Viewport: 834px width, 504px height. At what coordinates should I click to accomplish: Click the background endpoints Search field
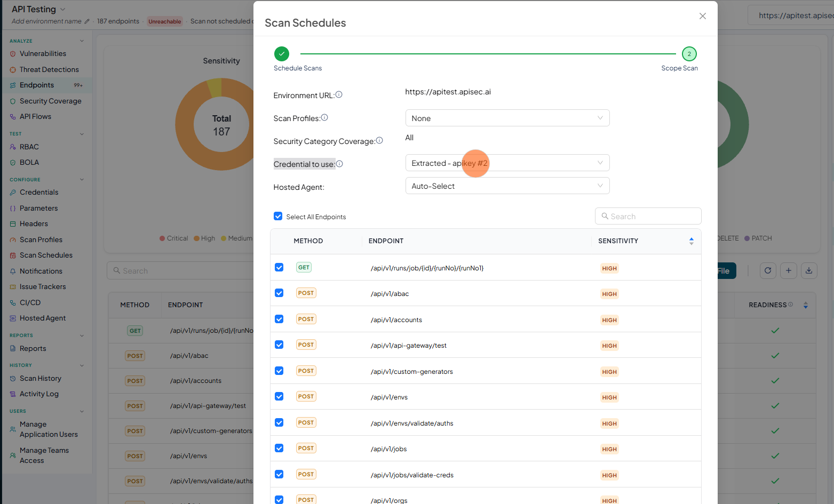tap(181, 270)
